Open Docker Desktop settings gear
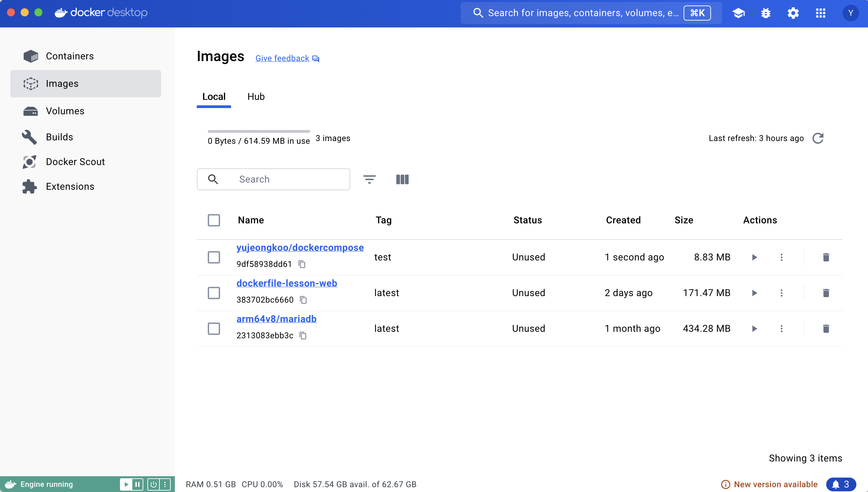This screenshot has width=868, height=492. coord(793,13)
